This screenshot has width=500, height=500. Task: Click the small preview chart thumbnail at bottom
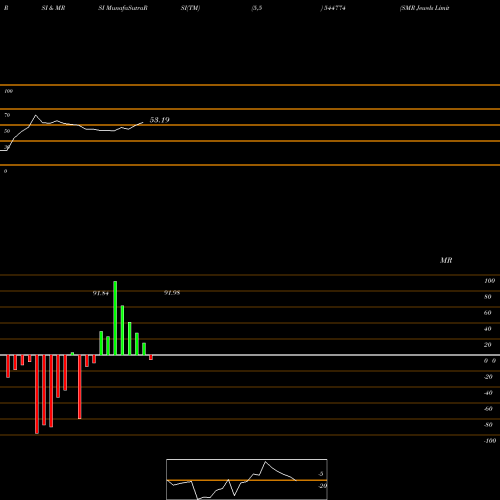(x=247, y=479)
